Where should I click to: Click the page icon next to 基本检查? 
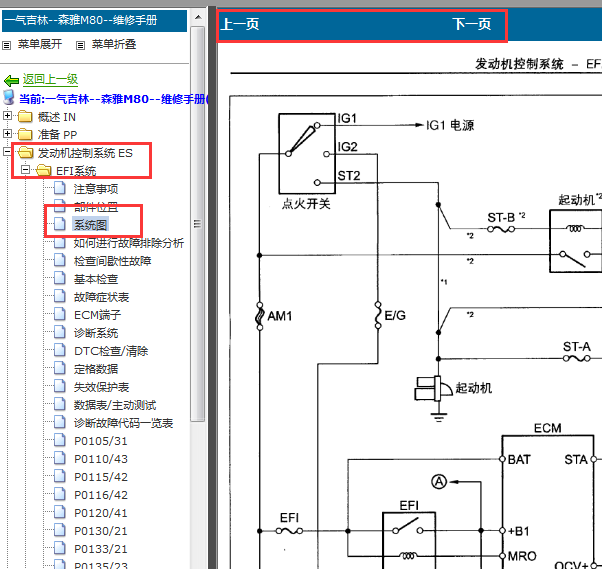pyautogui.click(x=60, y=278)
